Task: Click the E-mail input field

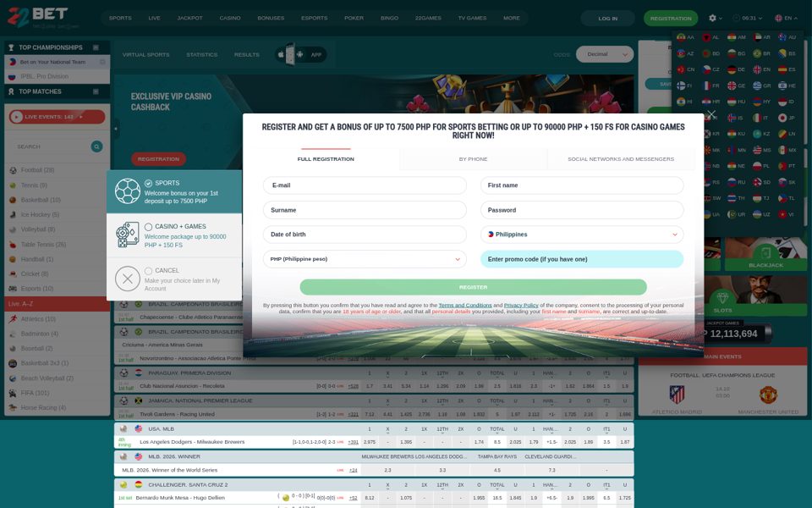Action: point(365,185)
